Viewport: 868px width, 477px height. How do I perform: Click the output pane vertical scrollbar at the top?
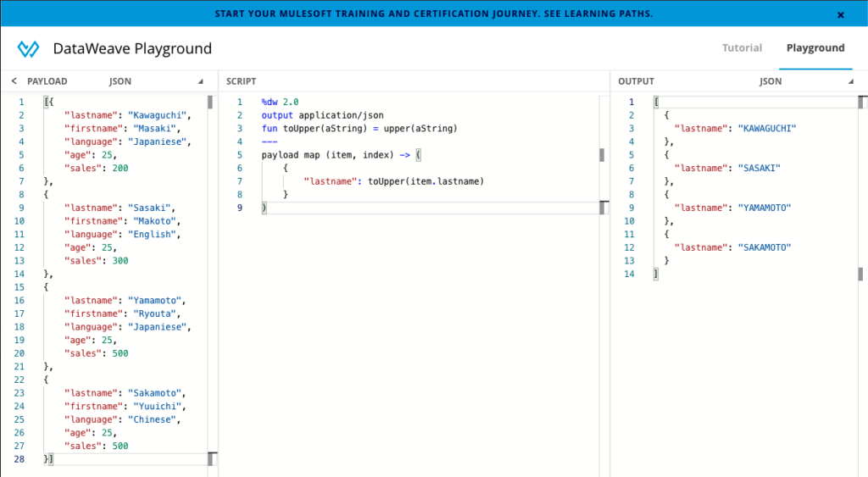[860, 103]
